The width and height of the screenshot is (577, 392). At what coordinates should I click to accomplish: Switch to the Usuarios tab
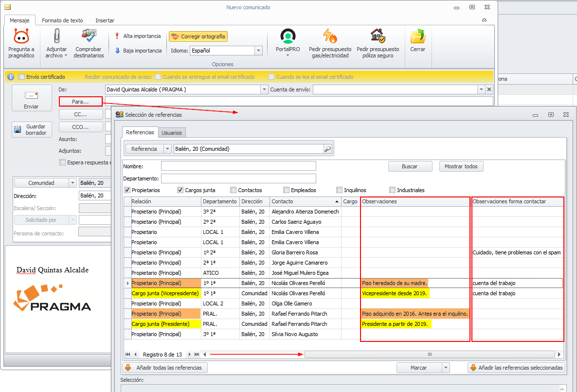171,133
